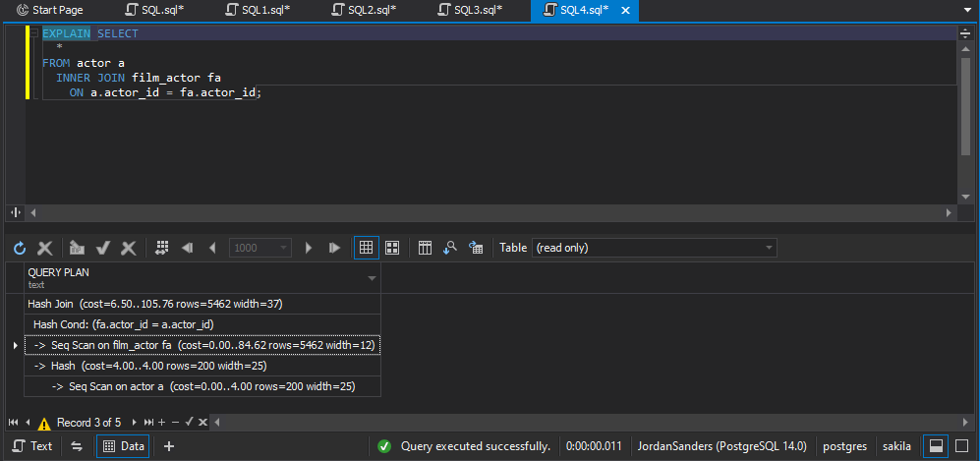Open the Start Page tab
Screen dimensions: 980x461
pyautogui.click(x=50, y=10)
